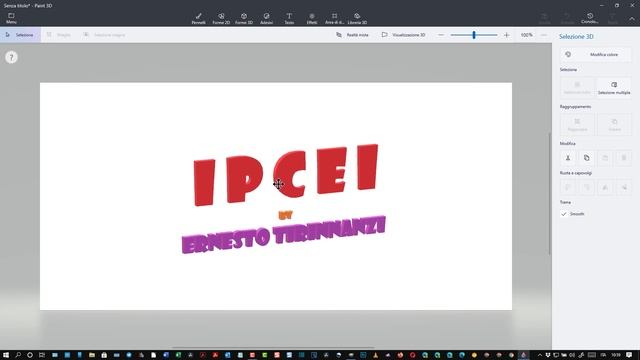Open Task View on the taskbar
Image resolution: width=640 pixels, height=360 pixels.
(42, 355)
